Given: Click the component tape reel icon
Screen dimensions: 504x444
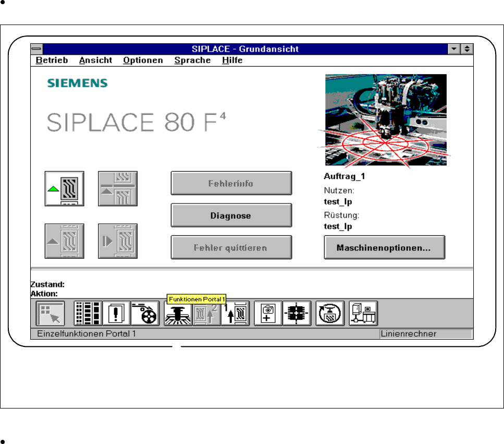Looking at the screenshot, I should tap(145, 314).
